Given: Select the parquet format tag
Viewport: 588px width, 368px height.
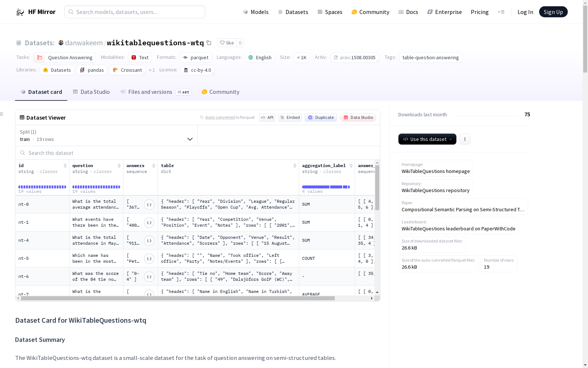Looking at the screenshot, I should [196, 57].
